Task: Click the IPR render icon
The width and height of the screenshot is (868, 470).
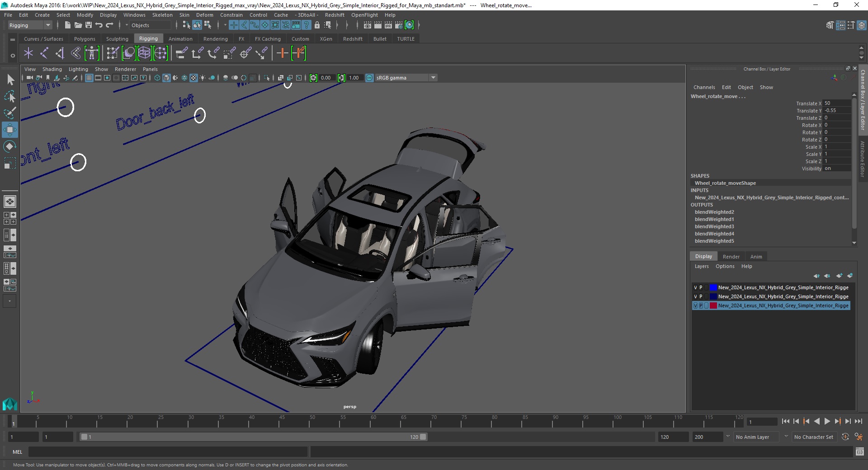Action: point(388,25)
